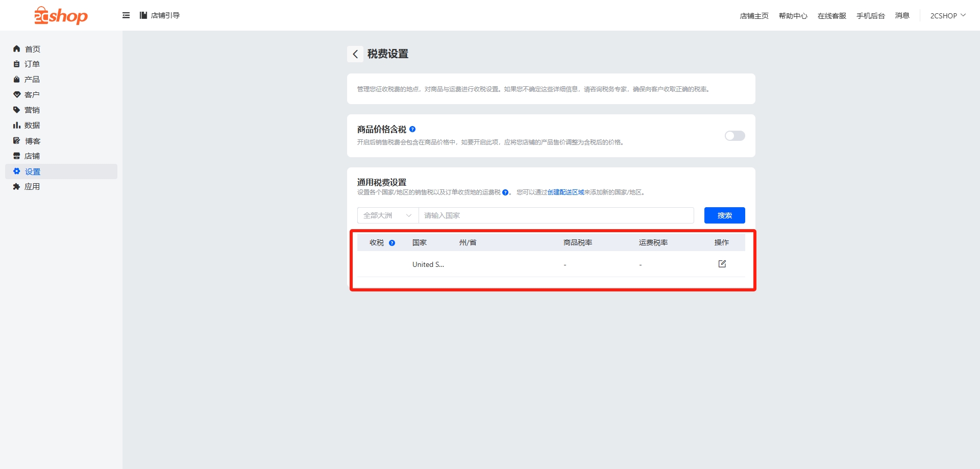Expand the 全部大洲 continent dropdown
This screenshot has width=980, height=469.
[x=387, y=215]
